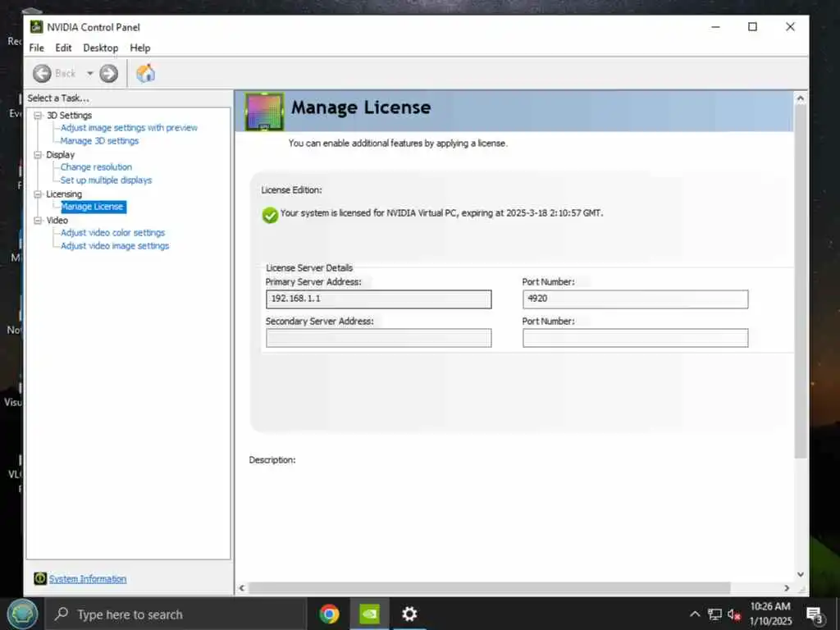Image resolution: width=840 pixels, height=630 pixels.
Task: Collapse the Display tree node
Action: (x=38, y=154)
